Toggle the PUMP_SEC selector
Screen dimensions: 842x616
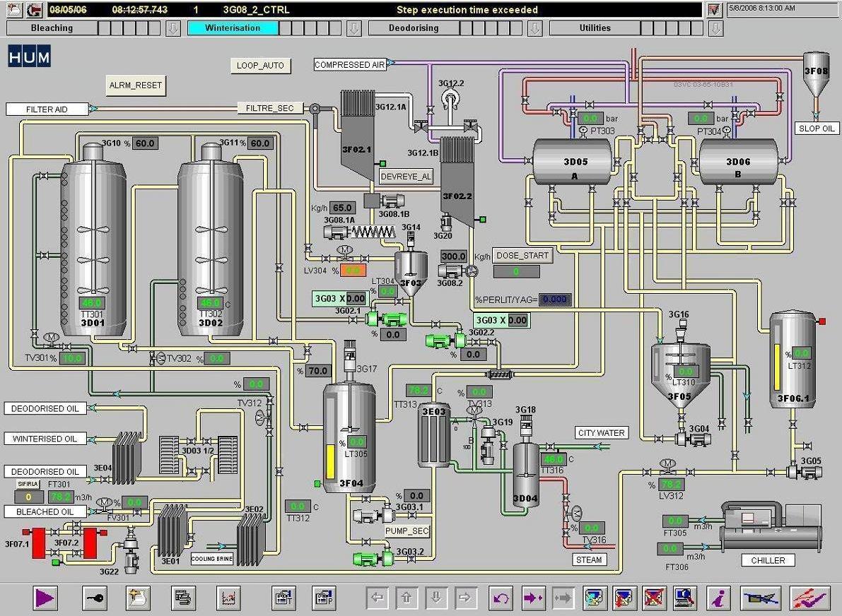pyautogui.click(x=407, y=531)
